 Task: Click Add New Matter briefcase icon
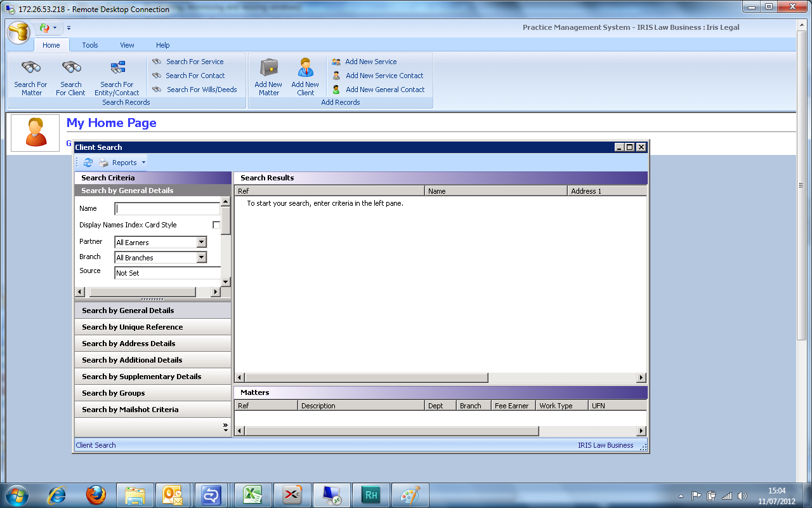coord(269,68)
